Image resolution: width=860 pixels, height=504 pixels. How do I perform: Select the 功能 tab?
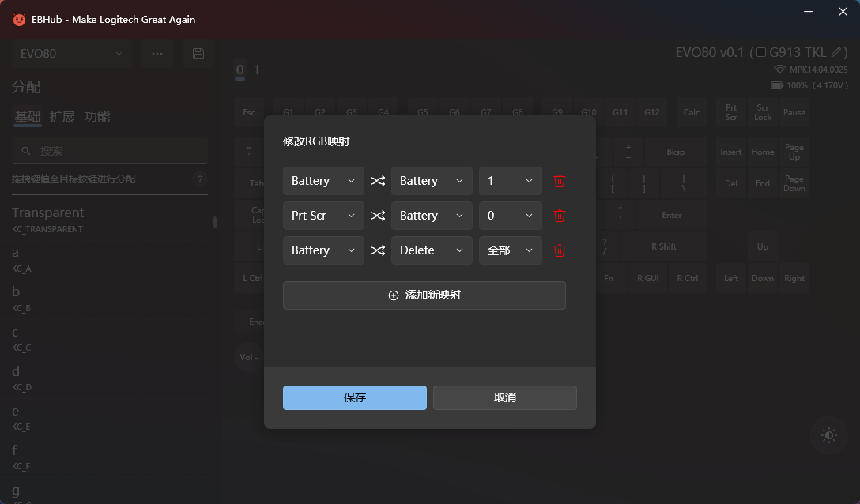pyautogui.click(x=97, y=117)
